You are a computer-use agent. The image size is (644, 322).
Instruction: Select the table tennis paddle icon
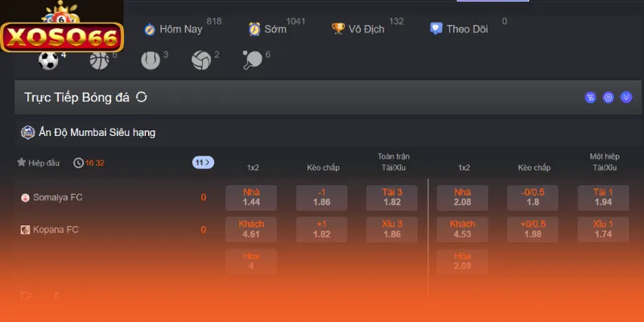click(251, 60)
